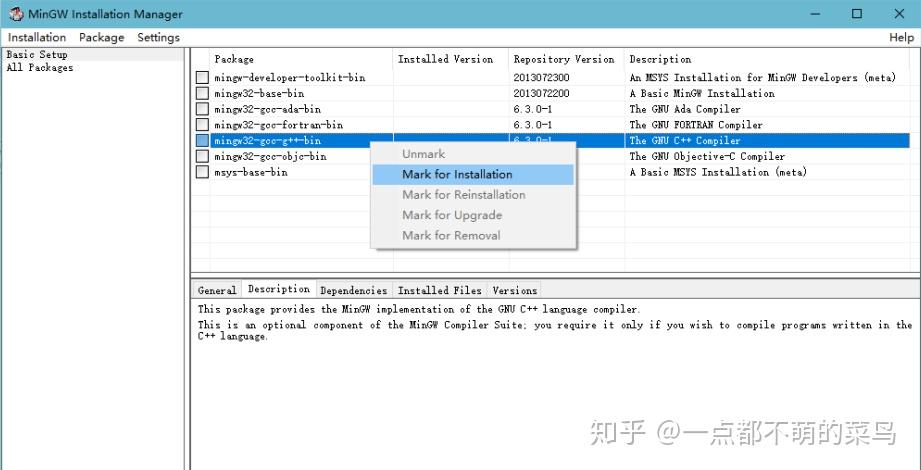This screenshot has height=470, width=921.
Task: Select All Packages in left pane
Action: [40, 68]
